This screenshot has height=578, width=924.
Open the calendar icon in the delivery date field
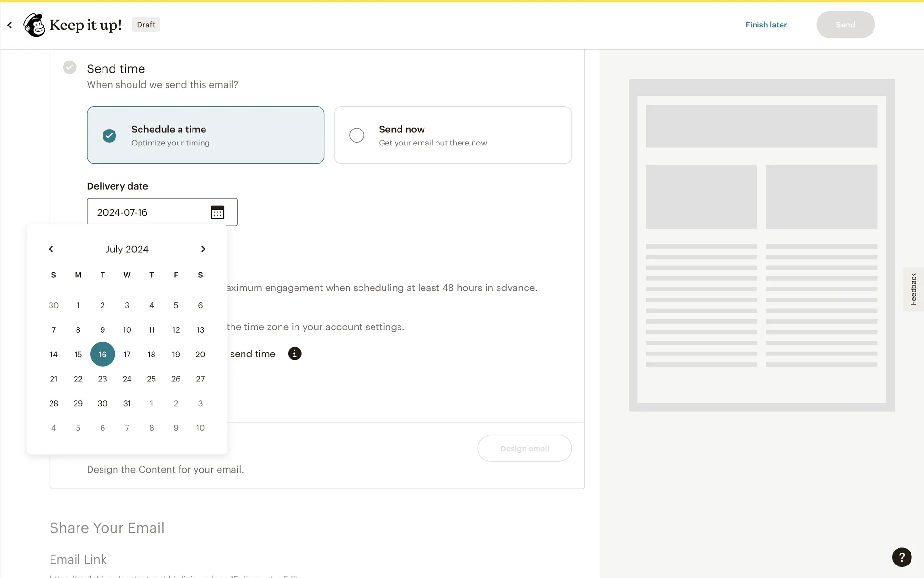click(218, 212)
